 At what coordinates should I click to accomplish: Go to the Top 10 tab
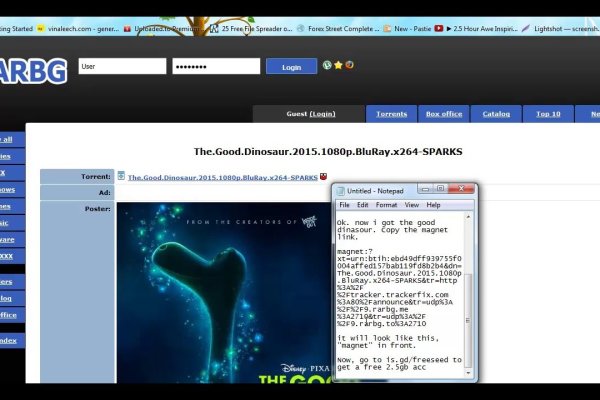pyautogui.click(x=548, y=114)
